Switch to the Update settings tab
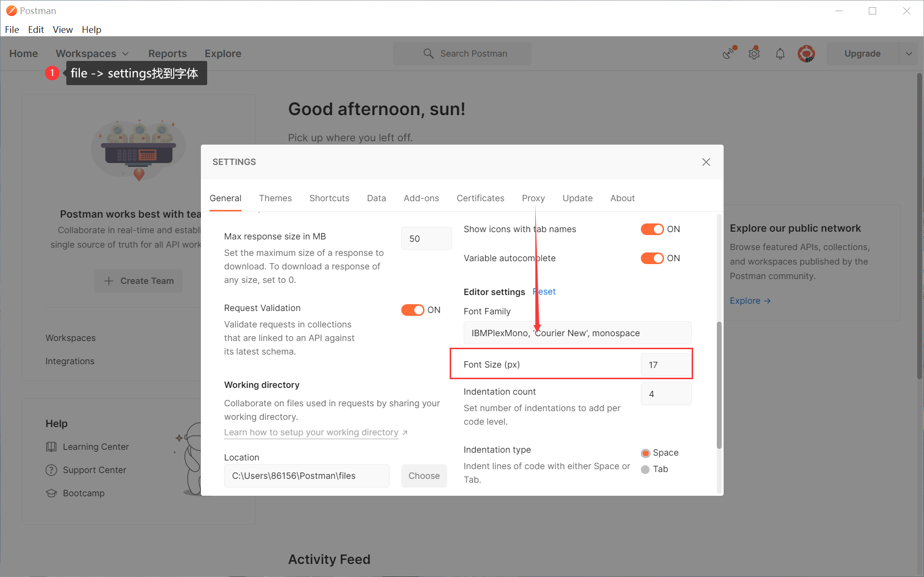Image resolution: width=924 pixels, height=577 pixels. click(577, 198)
